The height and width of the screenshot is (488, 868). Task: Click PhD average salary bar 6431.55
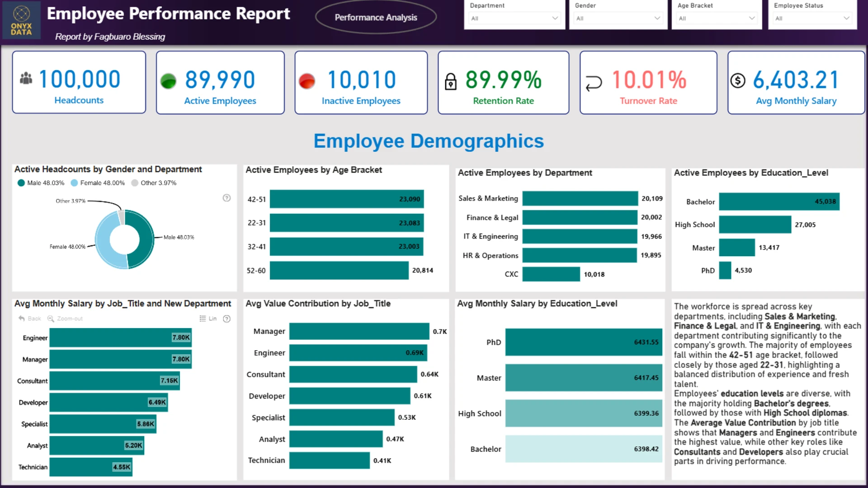584,342
